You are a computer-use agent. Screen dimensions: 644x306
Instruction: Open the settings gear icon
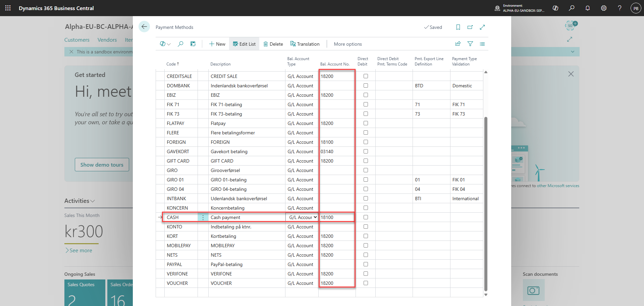click(x=604, y=8)
